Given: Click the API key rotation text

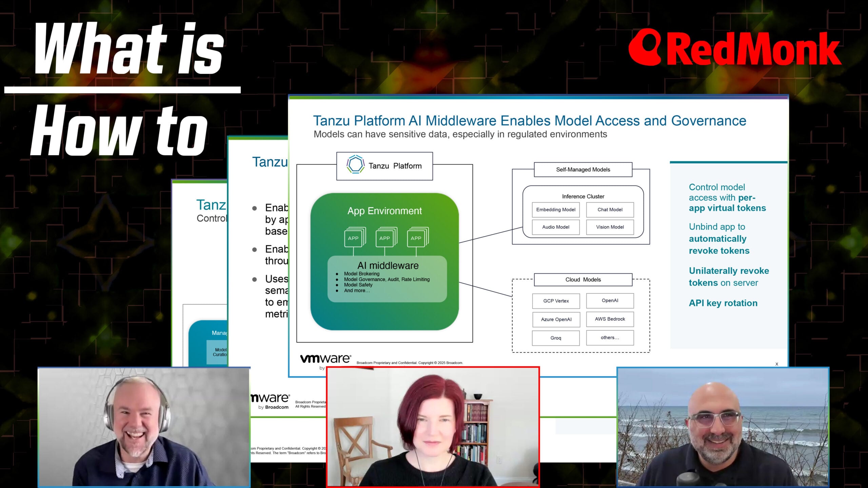Looking at the screenshot, I should [723, 303].
